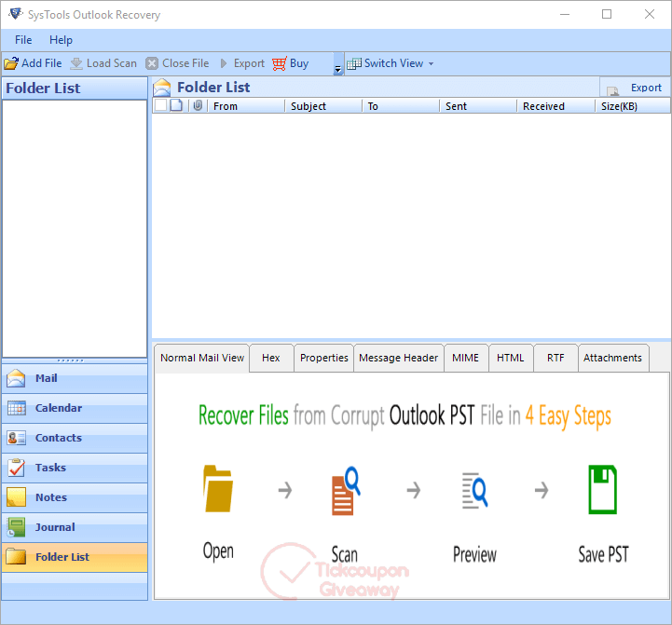The width and height of the screenshot is (672, 625).
Task: Click the Export link in the top right
Action: coord(646,88)
